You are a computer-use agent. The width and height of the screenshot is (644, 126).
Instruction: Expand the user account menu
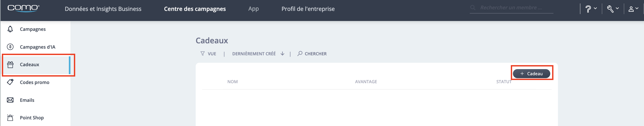633,9
